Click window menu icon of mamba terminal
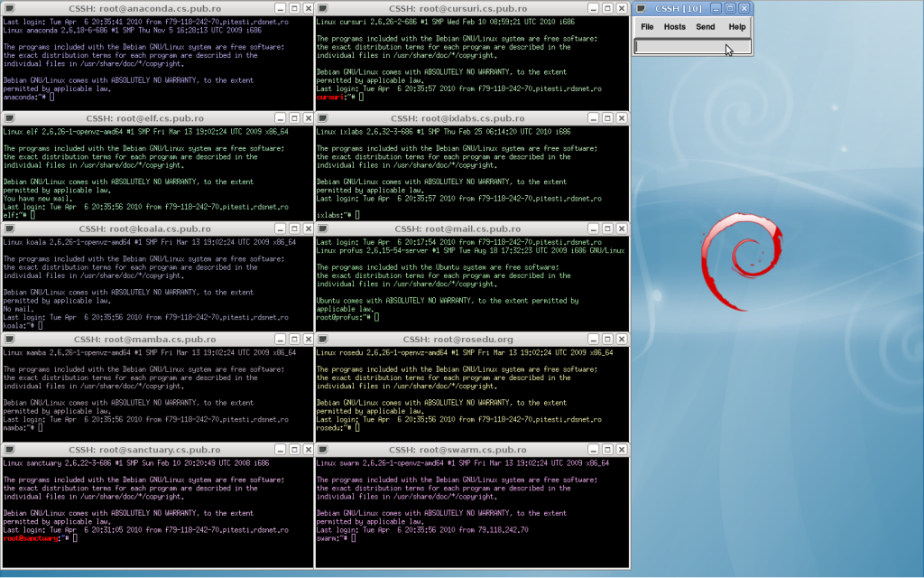 click(10, 340)
